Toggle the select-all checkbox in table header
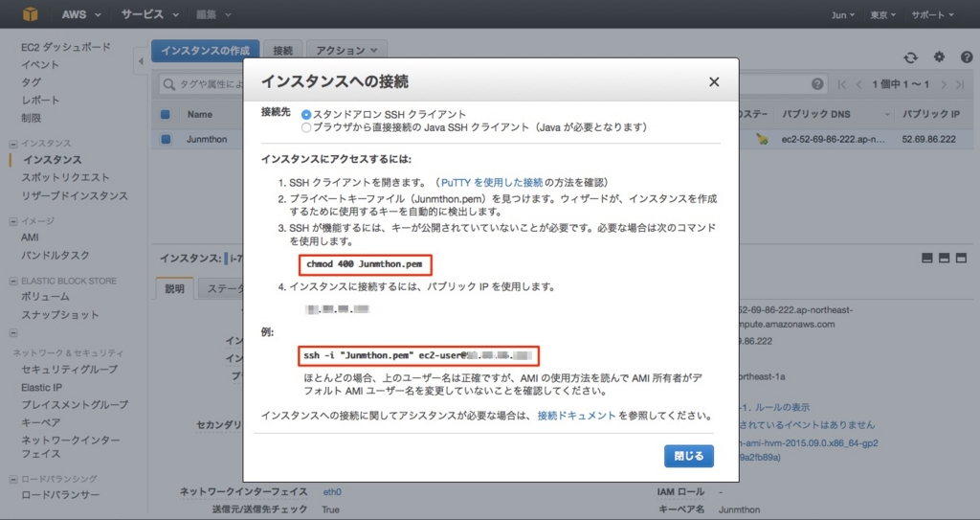Screen dimensions: 980x520 pos(165,115)
